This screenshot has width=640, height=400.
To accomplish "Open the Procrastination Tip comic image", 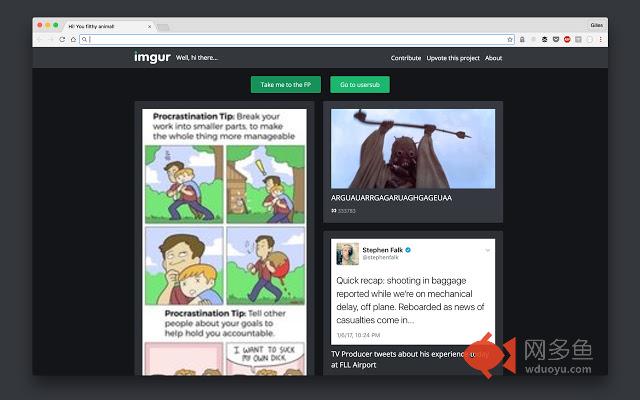I will pyautogui.click(x=224, y=242).
